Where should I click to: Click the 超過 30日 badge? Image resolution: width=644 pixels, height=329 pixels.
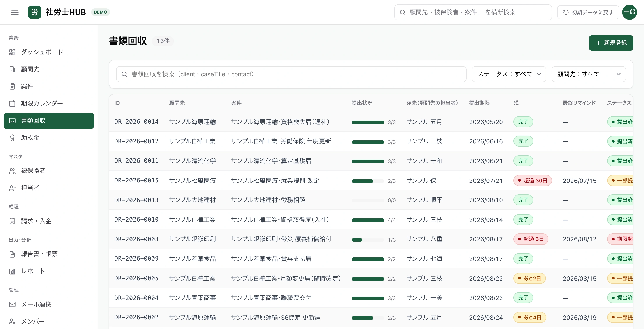pos(532,181)
